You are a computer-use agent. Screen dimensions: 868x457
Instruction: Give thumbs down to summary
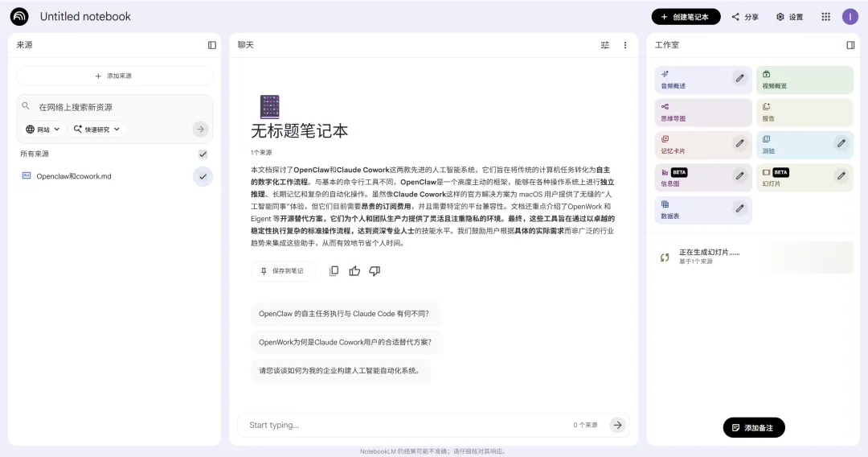tap(375, 271)
